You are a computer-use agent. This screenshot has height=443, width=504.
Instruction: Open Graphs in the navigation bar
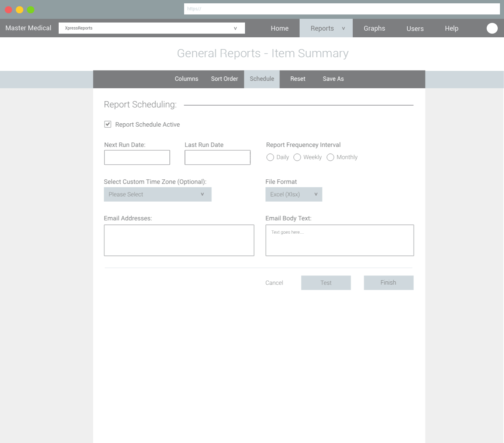[374, 28]
